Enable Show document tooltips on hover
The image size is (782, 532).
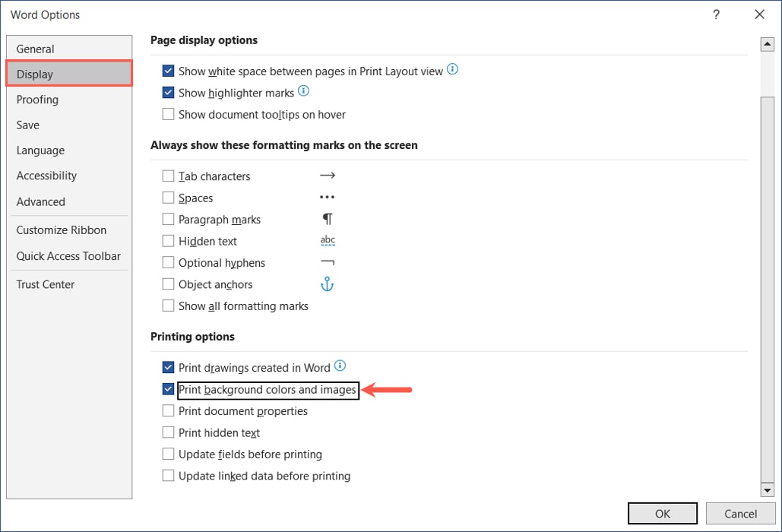pos(168,114)
